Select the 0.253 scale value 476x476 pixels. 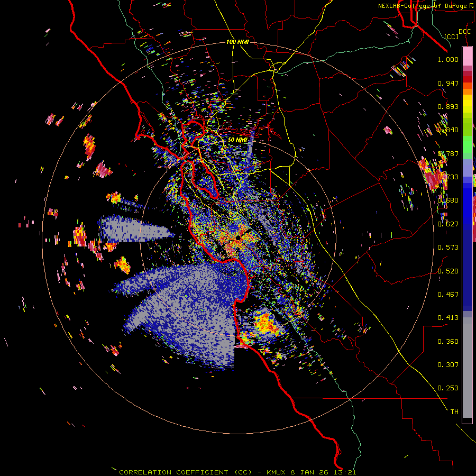coord(448,388)
